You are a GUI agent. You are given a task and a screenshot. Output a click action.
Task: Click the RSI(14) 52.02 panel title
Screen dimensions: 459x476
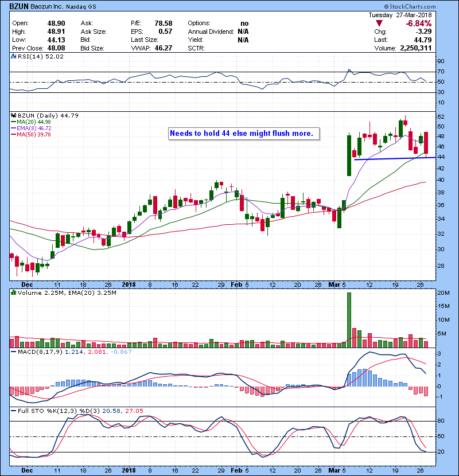(40, 56)
